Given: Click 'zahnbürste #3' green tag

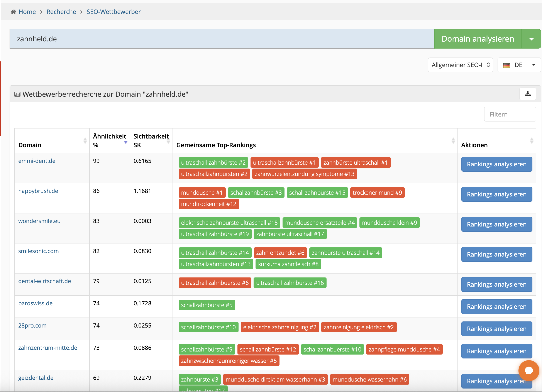Looking at the screenshot, I should (x=200, y=380).
